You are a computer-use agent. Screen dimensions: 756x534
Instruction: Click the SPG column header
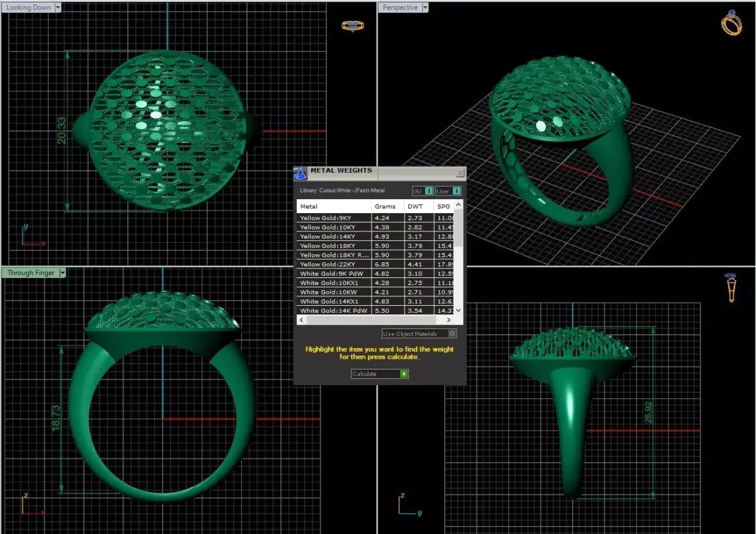point(444,206)
